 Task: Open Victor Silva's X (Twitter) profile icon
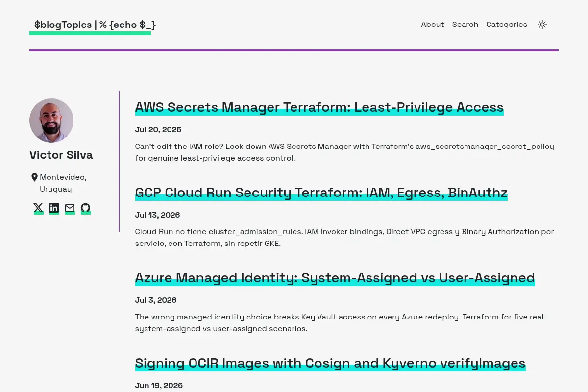(38, 208)
